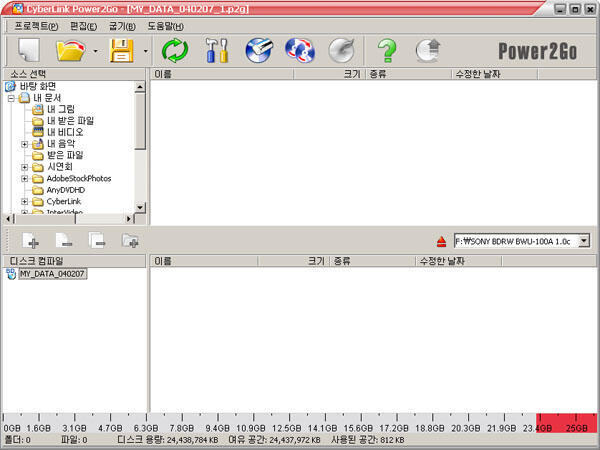Click the disc icon next to MY_DATA_040207
The width and height of the screenshot is (600, 450).
click(x=11, y=274)
